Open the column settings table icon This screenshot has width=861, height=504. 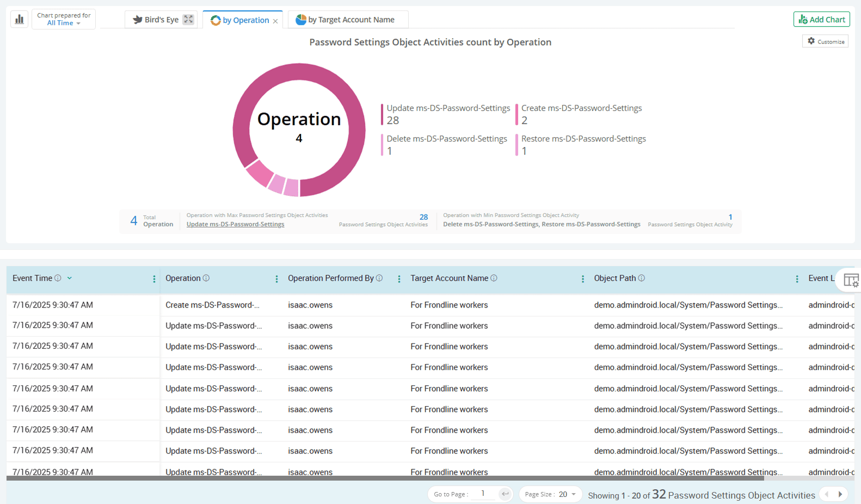[x=851, y=280]
